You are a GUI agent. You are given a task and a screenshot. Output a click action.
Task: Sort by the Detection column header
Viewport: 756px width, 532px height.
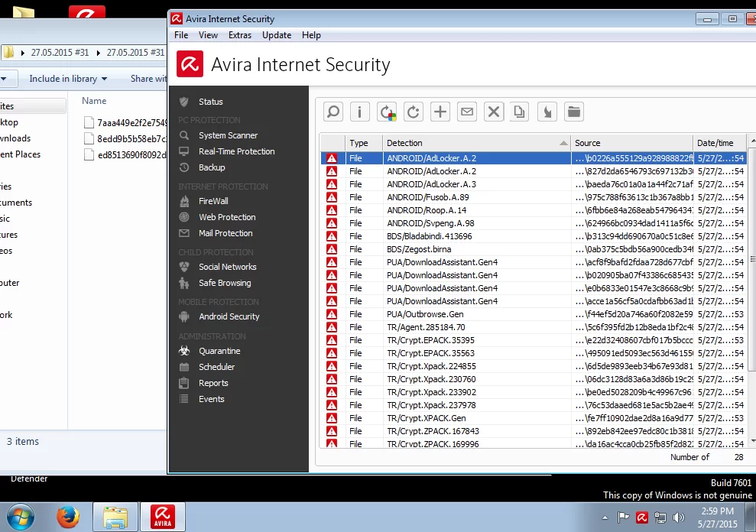pyautogui.click(x=476, y=143)
